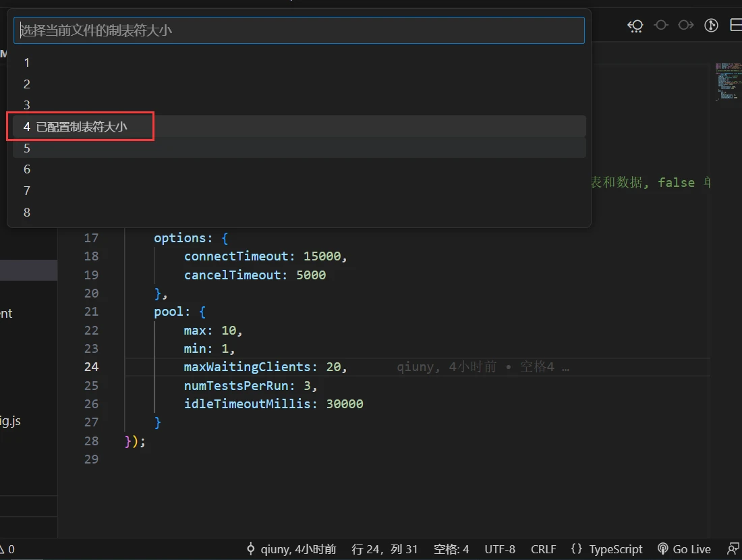
Task: Click warnings count icon in status bar
Action: tap(7, 549)
